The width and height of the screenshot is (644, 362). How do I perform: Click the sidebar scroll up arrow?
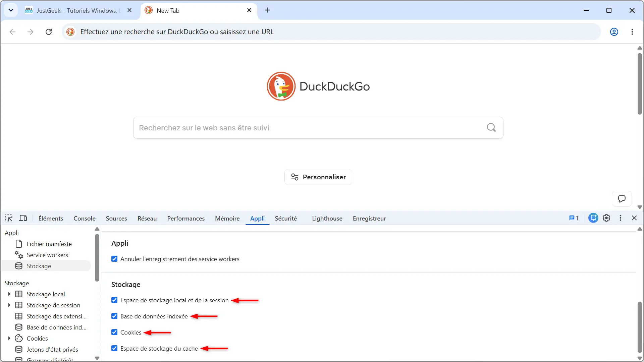click(97, 229)
